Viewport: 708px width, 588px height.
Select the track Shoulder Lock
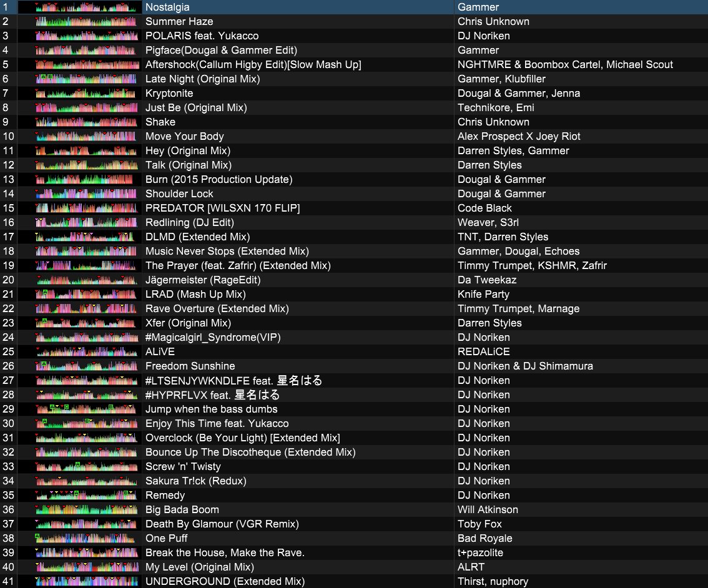[179, 194]
